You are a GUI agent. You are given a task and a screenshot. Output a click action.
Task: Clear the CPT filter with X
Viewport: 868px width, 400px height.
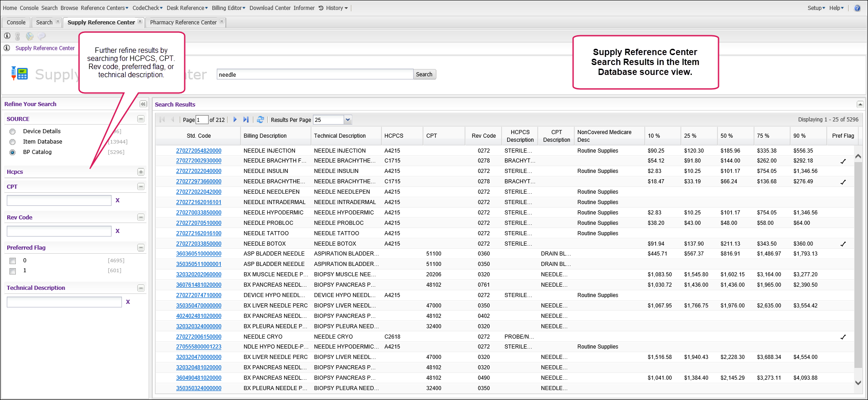coord(117,200)
